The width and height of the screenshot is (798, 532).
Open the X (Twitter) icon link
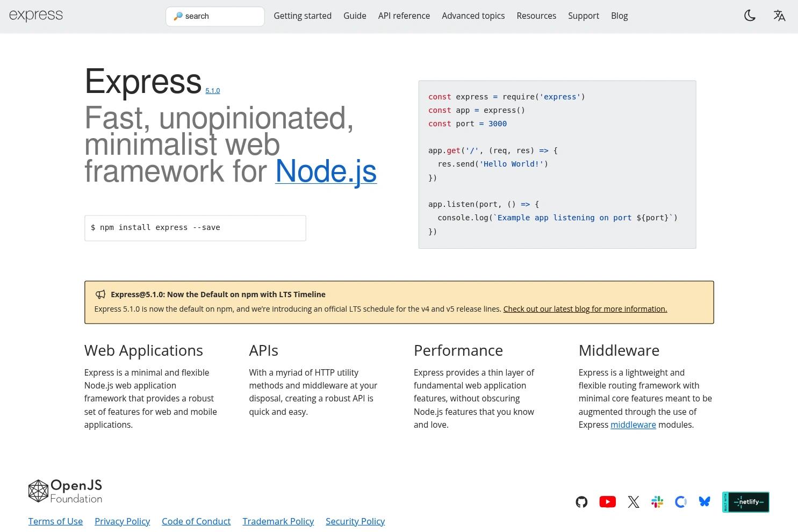pos(634,502)
